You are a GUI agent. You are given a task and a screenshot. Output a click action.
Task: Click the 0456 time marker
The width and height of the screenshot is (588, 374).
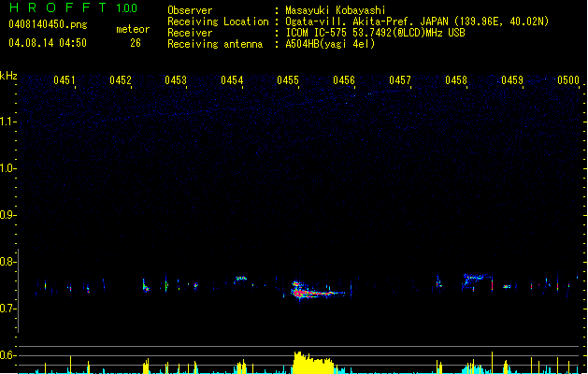point(344,80)
